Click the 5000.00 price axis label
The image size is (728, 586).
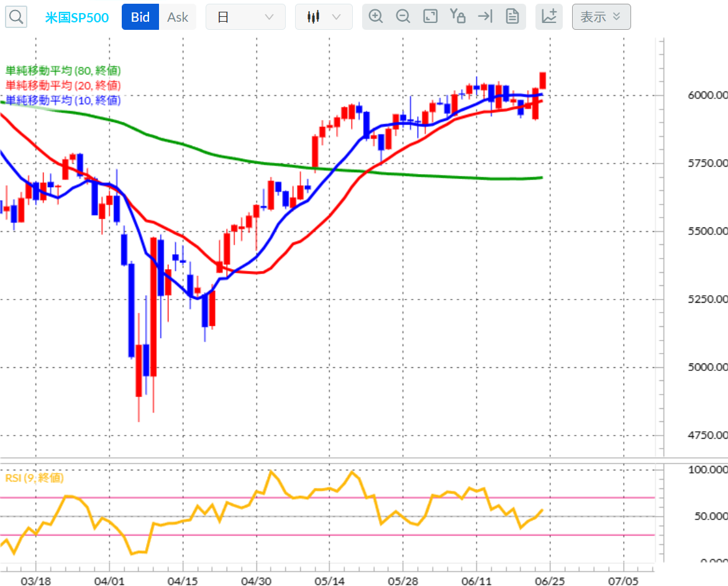(x=708, y=367)
